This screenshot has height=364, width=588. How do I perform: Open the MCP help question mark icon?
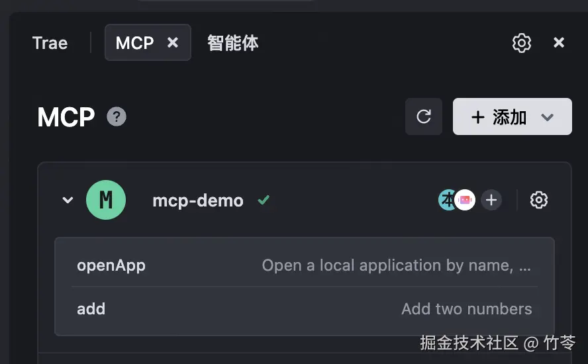point(117,116)
